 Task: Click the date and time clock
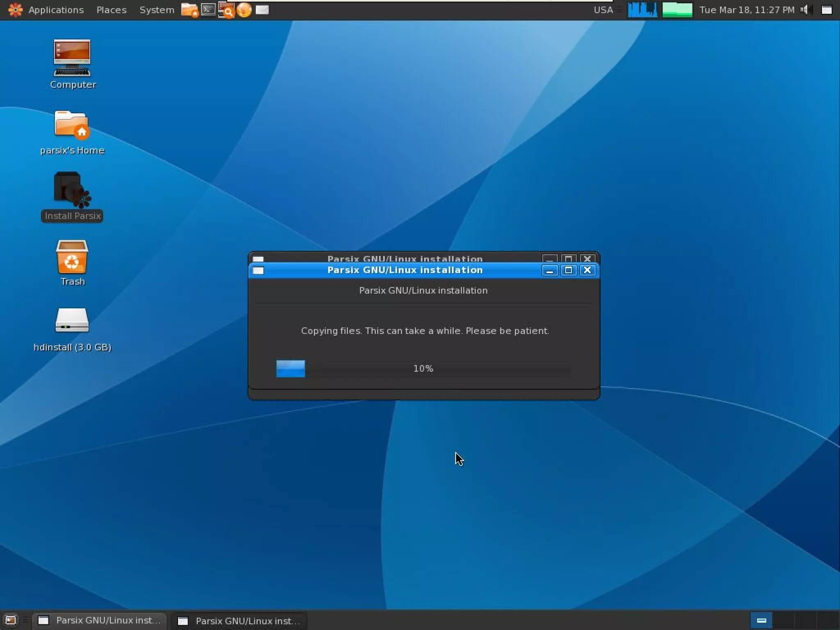coord(746,10)
